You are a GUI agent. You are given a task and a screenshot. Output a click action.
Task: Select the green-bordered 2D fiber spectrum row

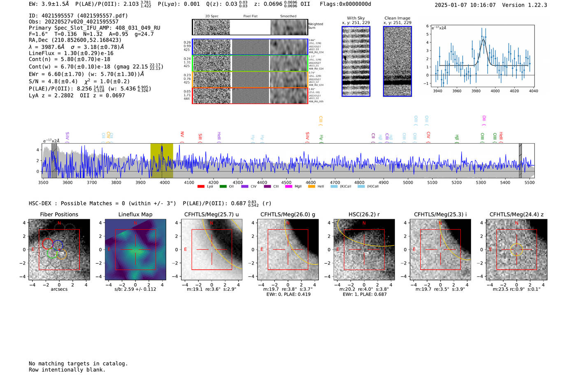pyautogui.click(x=250, y=63)
